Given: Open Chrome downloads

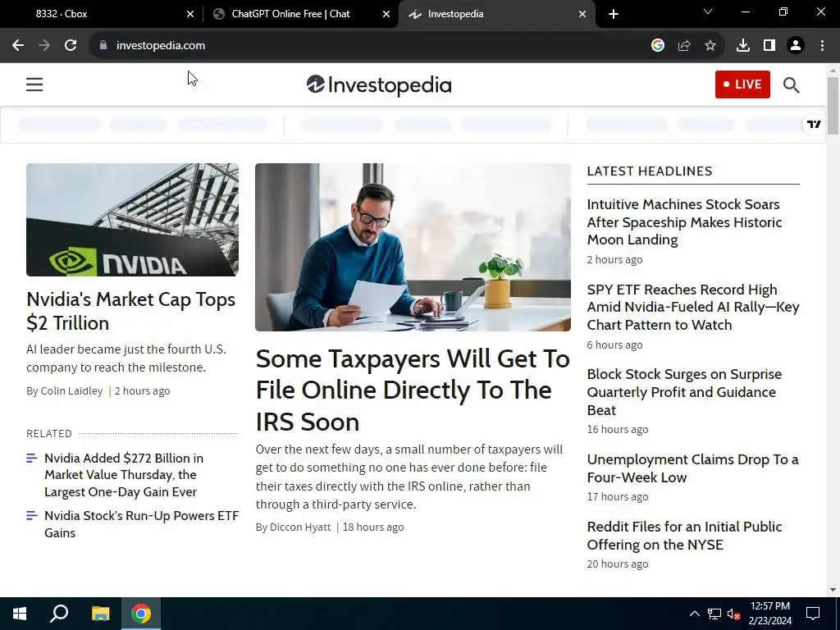Looking at the screenshot, I should click(x=743, y=46).
